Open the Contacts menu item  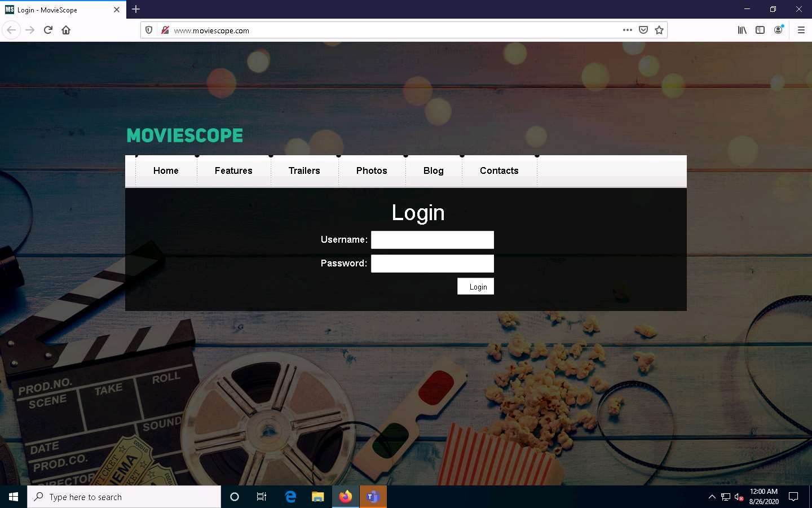[499, 170]
